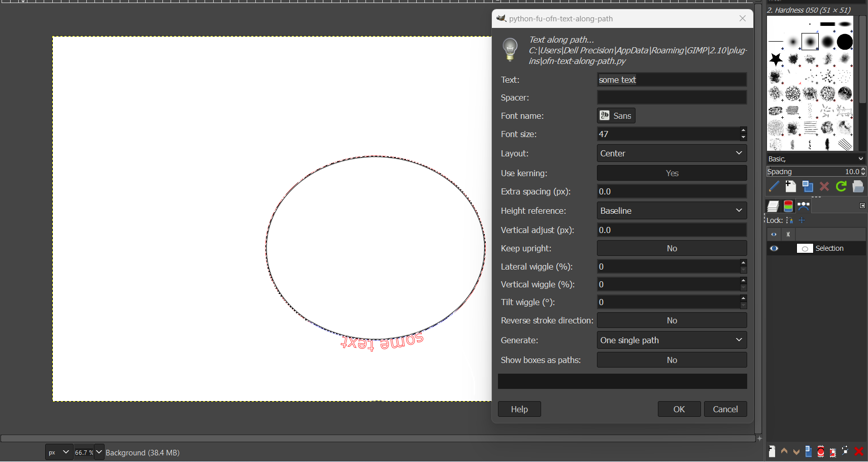Image resolution: width=868 pixels, height=462 pixels.
Task: Adjust Vertical wiggle slider field
Action: 668,284
